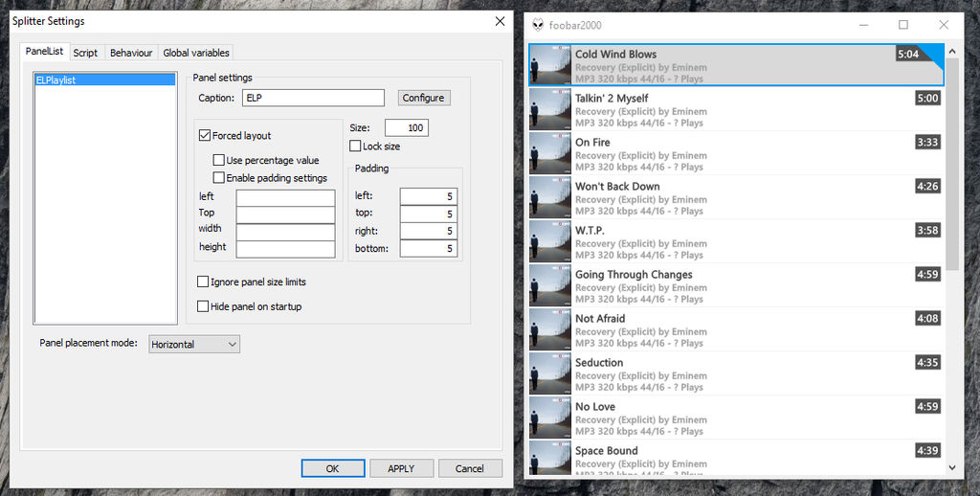Click the forced layout Top input field
980x496 pixels.
click(x=285, y=214)
